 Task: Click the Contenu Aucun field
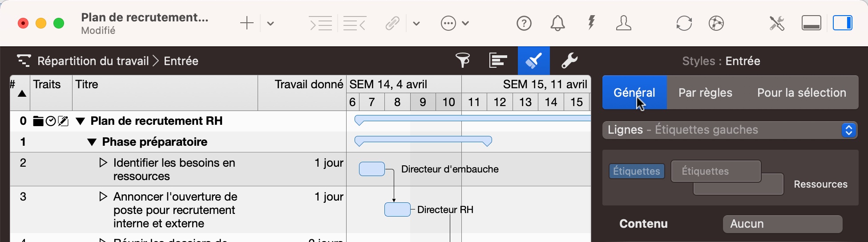pos(782,224)
